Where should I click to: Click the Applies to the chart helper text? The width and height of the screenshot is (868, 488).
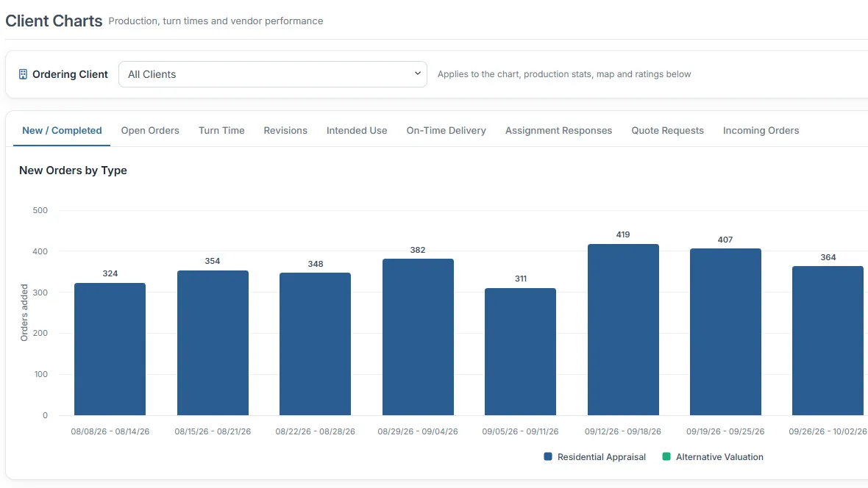564,74
